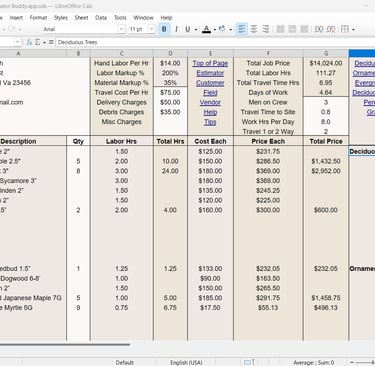Follow the Top of Page link
The width and height of the screenshot is (375, 366).
[x=210, y=63]
